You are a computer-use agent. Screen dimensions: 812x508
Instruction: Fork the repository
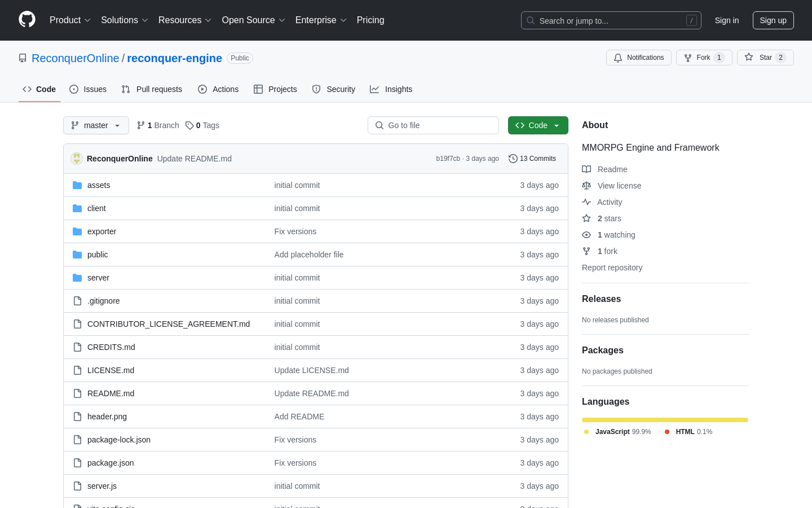coord(704,58)
